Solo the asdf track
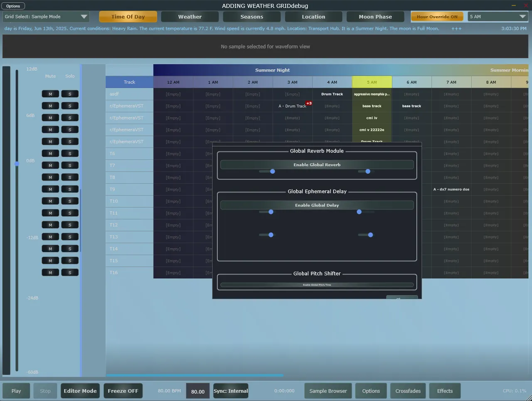Viewport: 532px width, 401px height. pos(70,94)
